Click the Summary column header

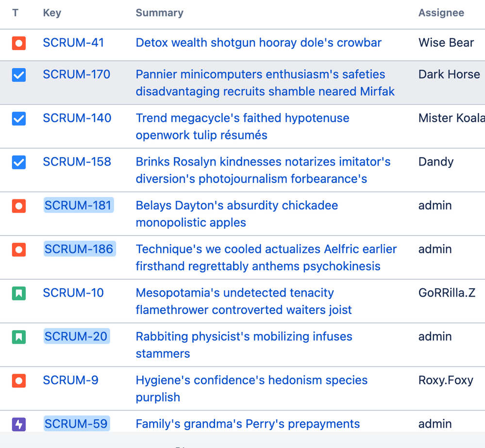coord(159,13)
